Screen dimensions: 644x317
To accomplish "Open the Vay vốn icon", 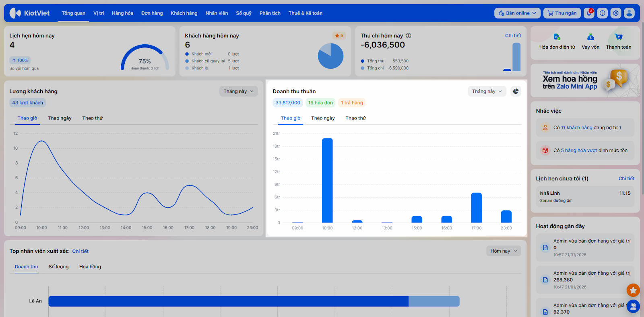I will (x=590, y=37).
